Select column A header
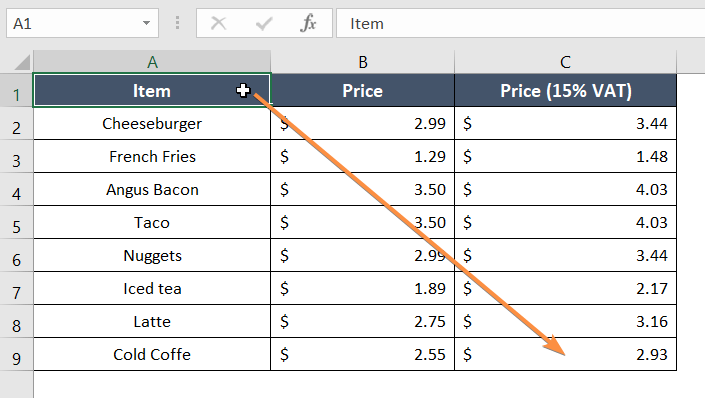This screenshot has height=398, width=705. point(152,62)
